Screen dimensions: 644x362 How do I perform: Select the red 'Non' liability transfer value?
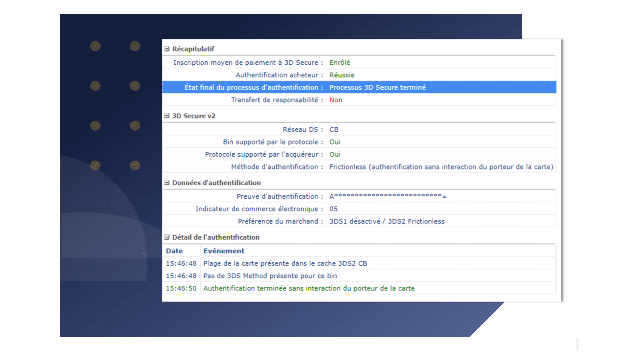336,100
